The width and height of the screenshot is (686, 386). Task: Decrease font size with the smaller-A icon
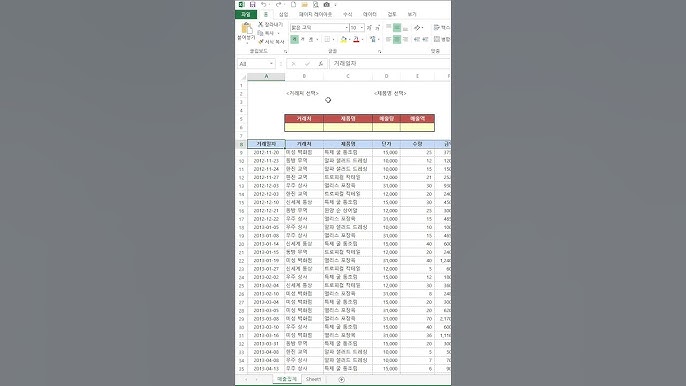(377, 28)
